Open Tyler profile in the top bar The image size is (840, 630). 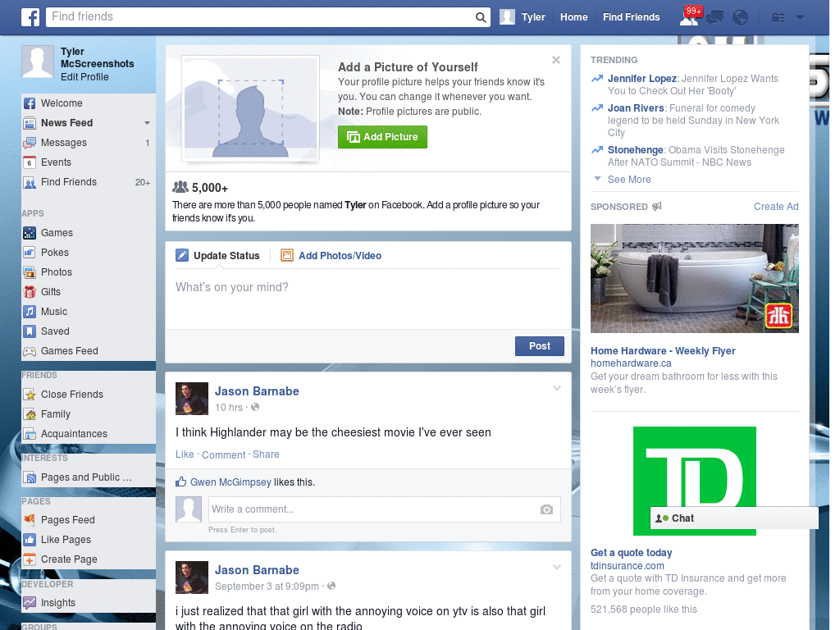point(523,17)
